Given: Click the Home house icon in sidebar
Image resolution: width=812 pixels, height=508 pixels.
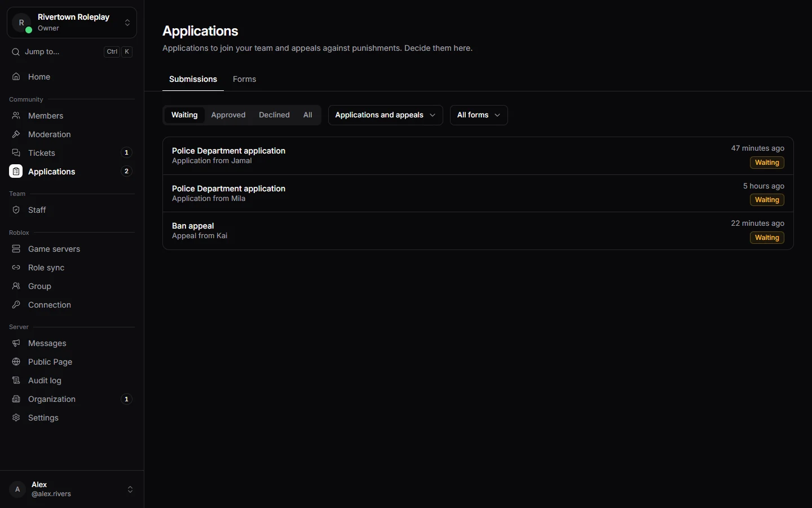Looking at the screenshot, I should click(x=16, y=77).
